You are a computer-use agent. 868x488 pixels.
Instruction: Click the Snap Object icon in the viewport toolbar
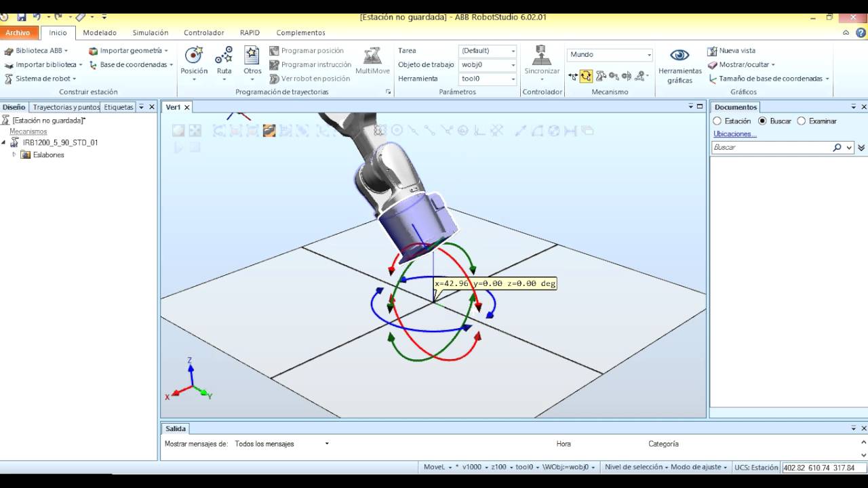380,130
